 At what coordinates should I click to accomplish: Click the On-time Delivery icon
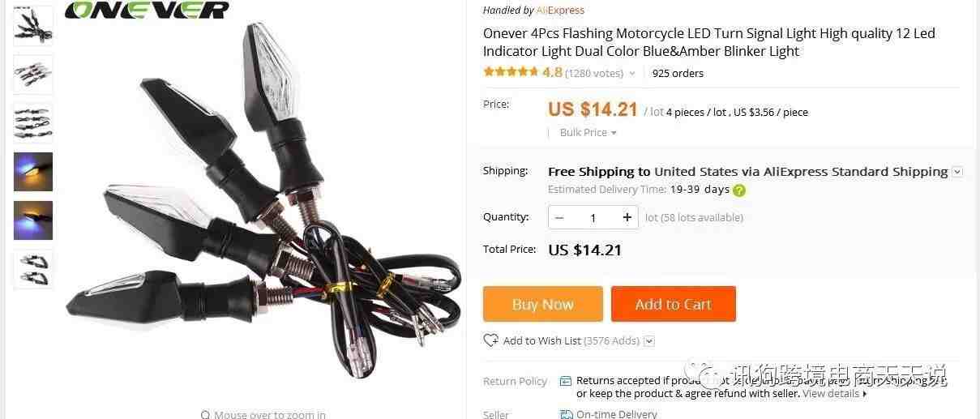pos(567,414)
